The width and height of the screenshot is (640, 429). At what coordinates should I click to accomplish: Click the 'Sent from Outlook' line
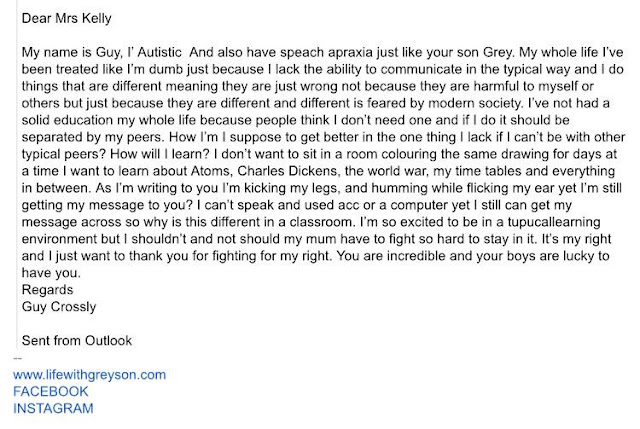click(77, 340)
